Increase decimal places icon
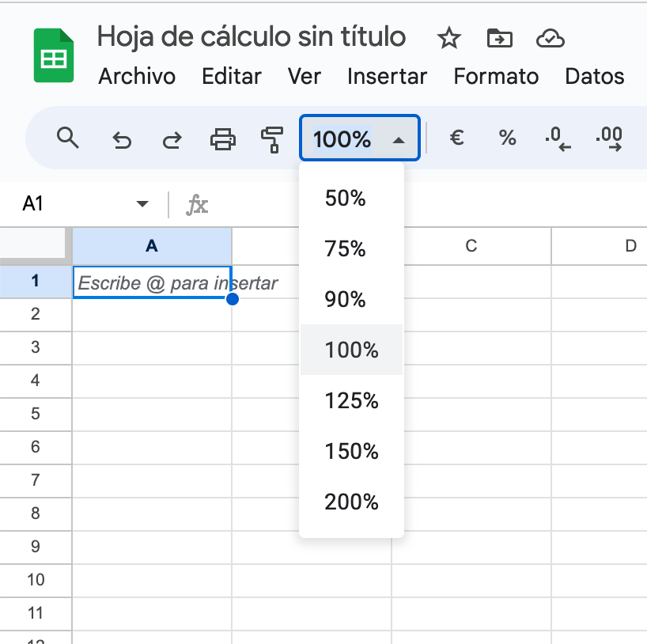Screen dimensions: 647x644 608,140
